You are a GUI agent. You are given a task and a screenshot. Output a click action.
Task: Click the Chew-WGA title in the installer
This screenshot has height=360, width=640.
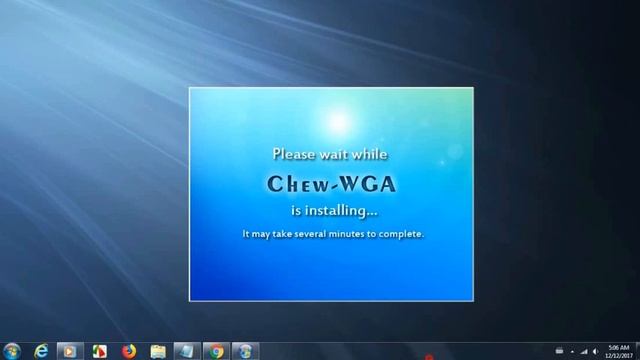[x=331, y=184]
